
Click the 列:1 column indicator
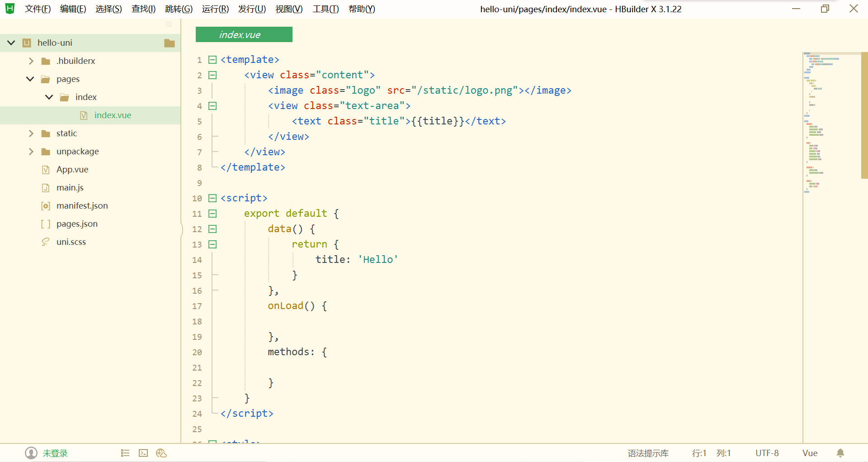[723, 453]
